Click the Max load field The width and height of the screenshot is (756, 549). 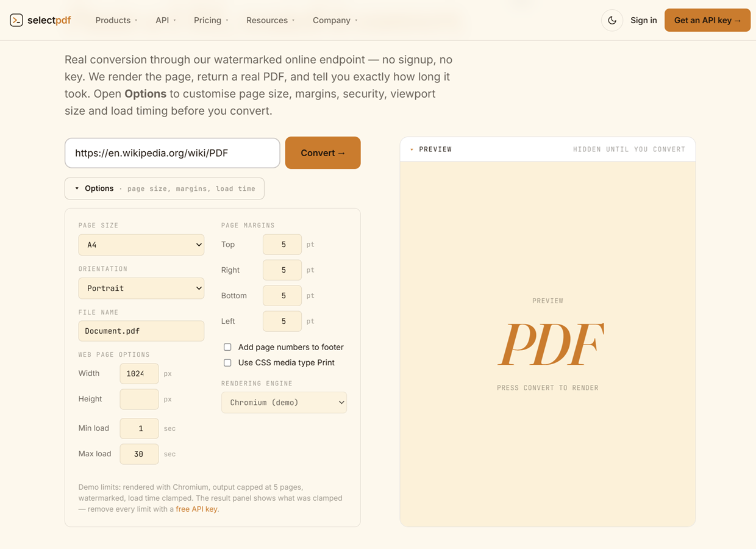139,454
